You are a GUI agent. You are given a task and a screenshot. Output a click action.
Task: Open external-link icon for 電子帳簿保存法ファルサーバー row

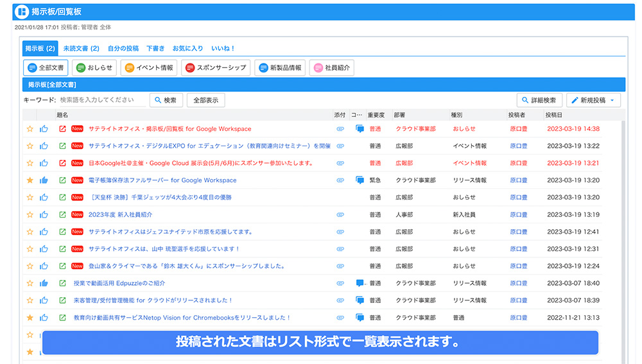tap(62, 180)
